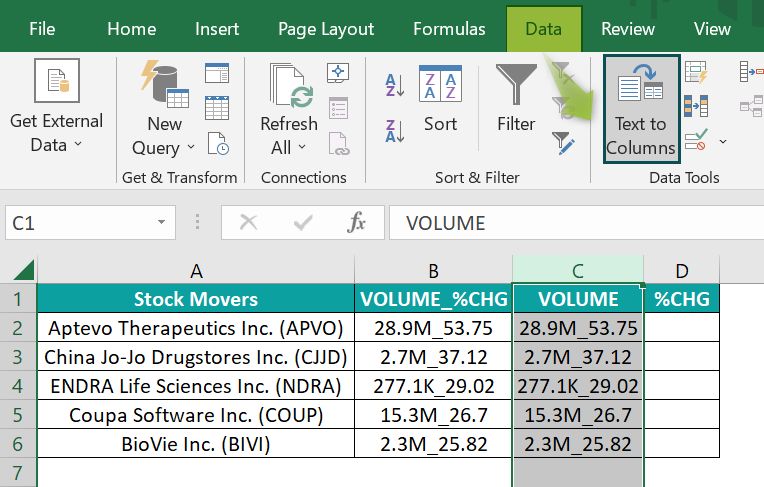The height and width of the screenshot is (487, 764).
Task: Click the formula bar showing VOLUME
Action: (x=576, y=223)
